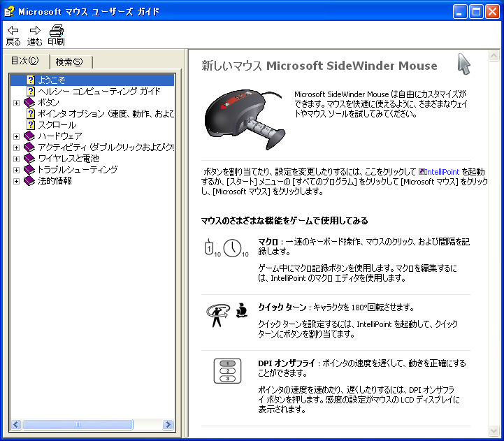Click the book icon for ワイヤレスと電池
The image size is (504, 441).
(x=29, y=159)
